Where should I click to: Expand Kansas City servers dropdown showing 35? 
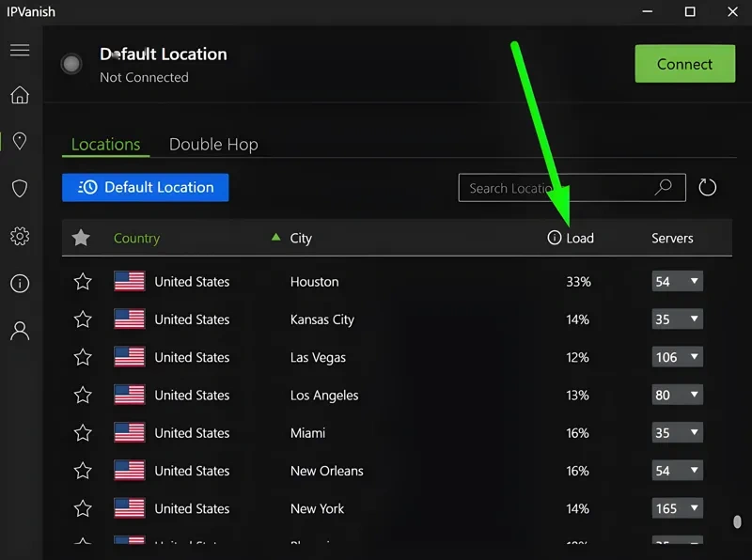tap(677, 319)
